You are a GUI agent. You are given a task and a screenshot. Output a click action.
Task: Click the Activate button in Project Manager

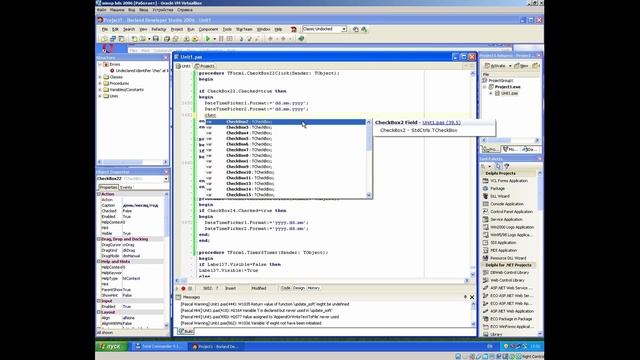pyautogui.click(x=495, y=66)
